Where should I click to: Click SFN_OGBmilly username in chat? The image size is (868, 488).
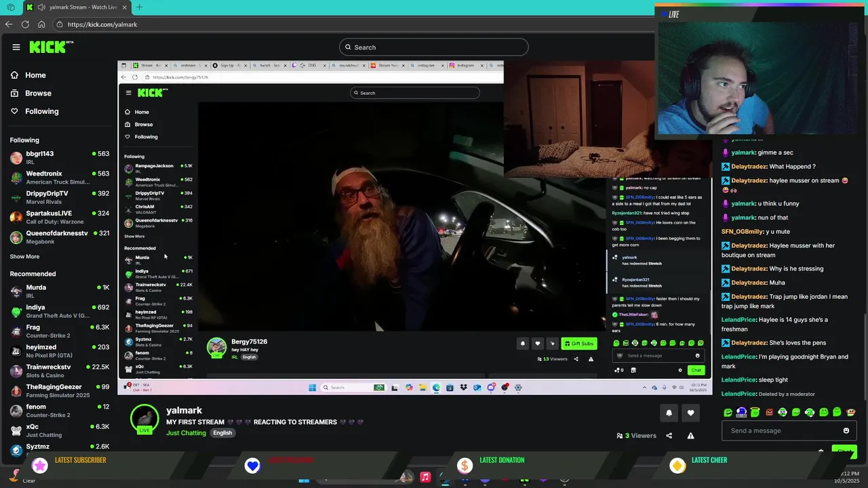tap(743, 232)
